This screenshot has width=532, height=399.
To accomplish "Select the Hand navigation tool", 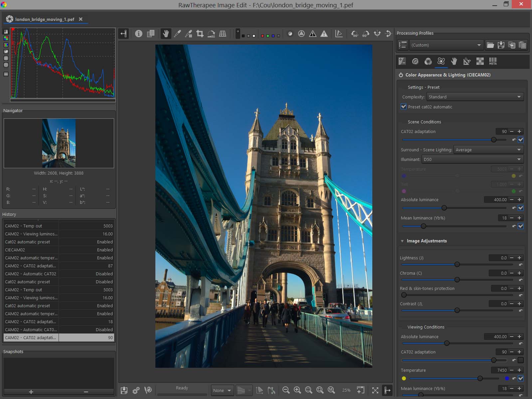I will tap(166, 34).
